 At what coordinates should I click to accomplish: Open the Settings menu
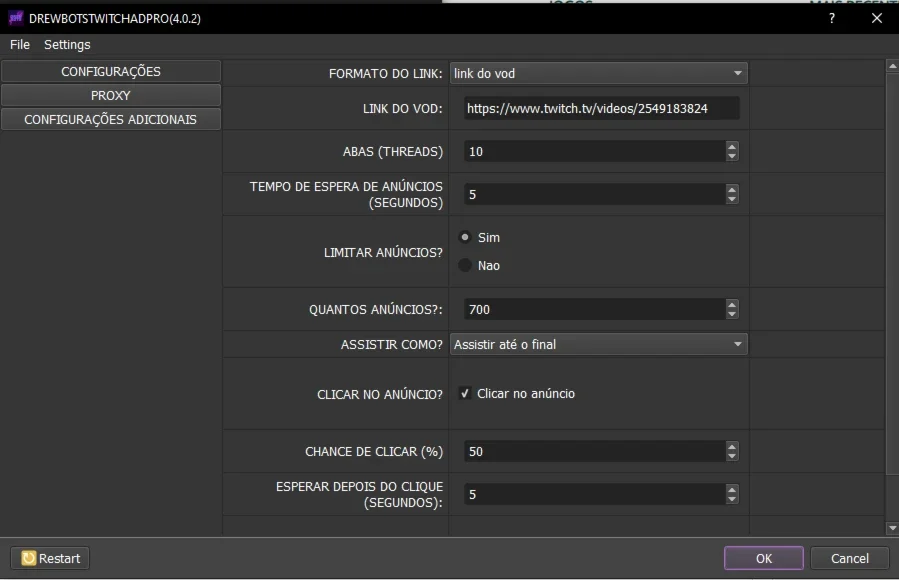67,45
